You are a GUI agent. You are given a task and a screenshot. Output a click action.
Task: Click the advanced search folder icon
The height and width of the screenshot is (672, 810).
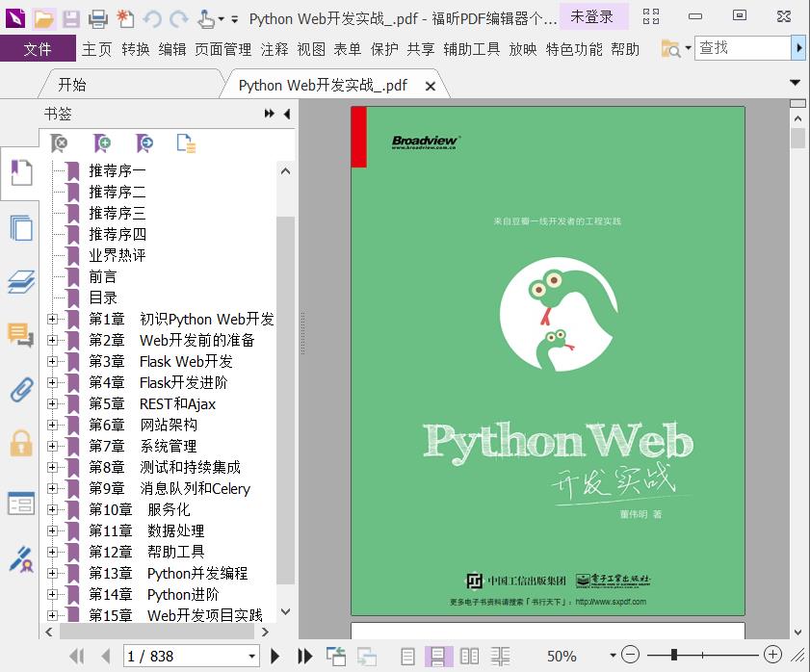coord(671,49)
